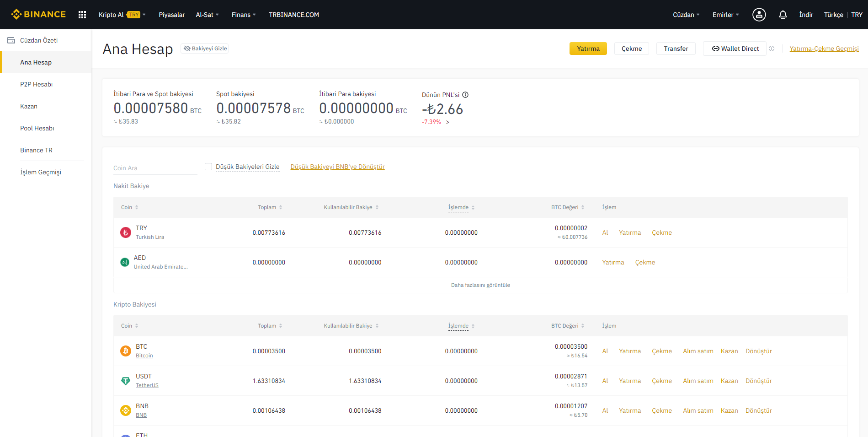The width and height of the screenshot is (868, 437).
Task: Sort Kripto Bakiyesi by Coin column
Action: coord(130,326)
